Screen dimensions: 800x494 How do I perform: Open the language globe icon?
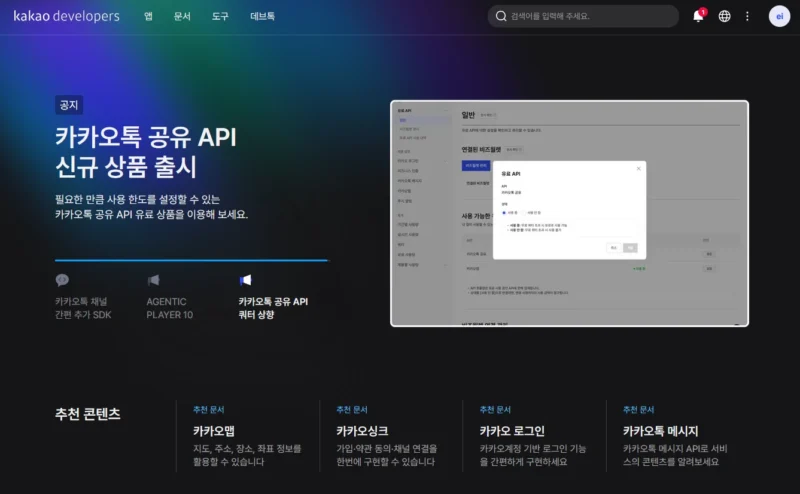coord(724,16)
